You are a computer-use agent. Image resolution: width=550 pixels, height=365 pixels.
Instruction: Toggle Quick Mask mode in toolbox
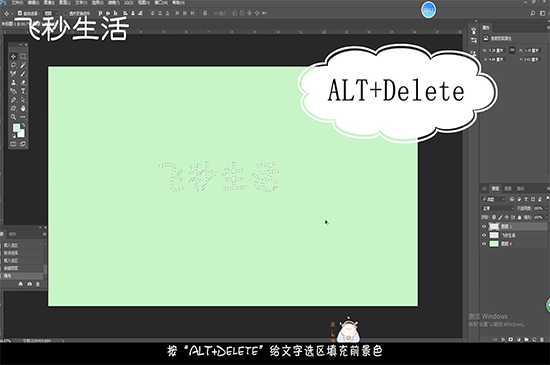[13, 144]
